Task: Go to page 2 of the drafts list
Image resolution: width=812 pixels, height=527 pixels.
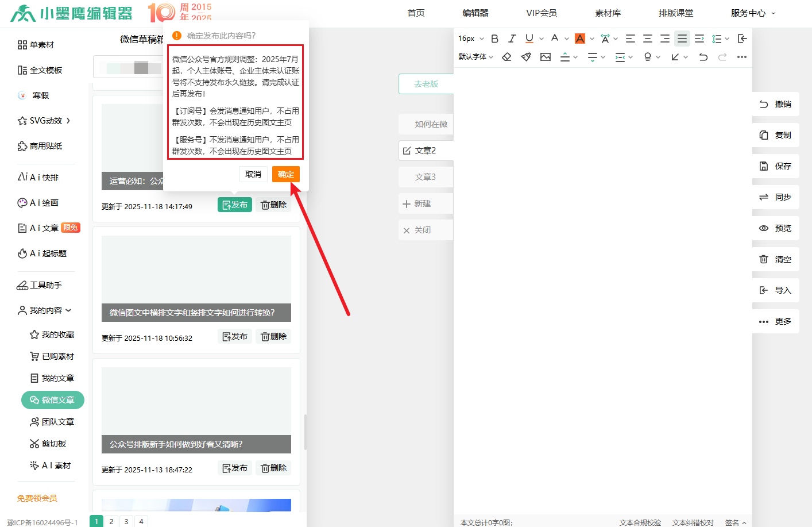Action: click(111, 521)
